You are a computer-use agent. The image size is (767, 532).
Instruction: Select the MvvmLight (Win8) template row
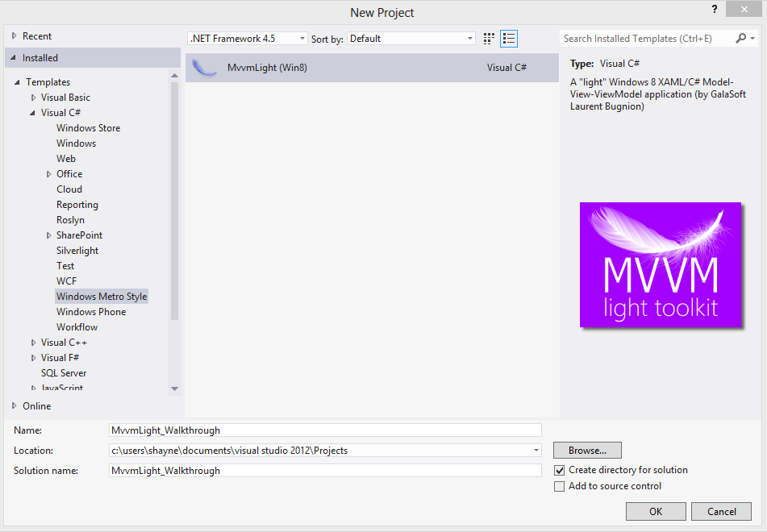click(372, 68)
